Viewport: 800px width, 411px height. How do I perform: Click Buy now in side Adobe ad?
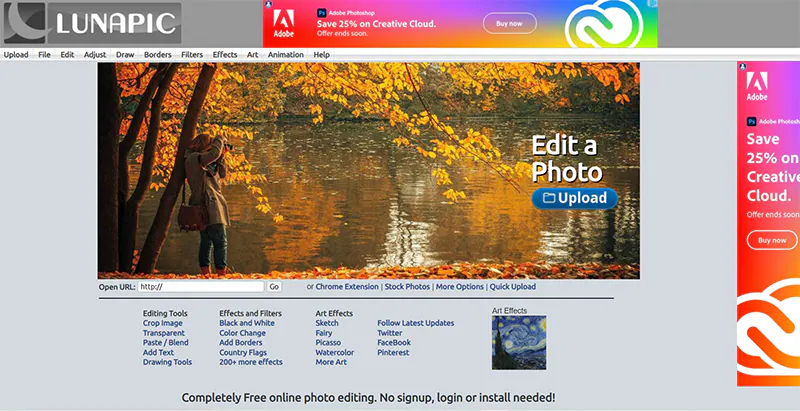[x=772, y=240]
